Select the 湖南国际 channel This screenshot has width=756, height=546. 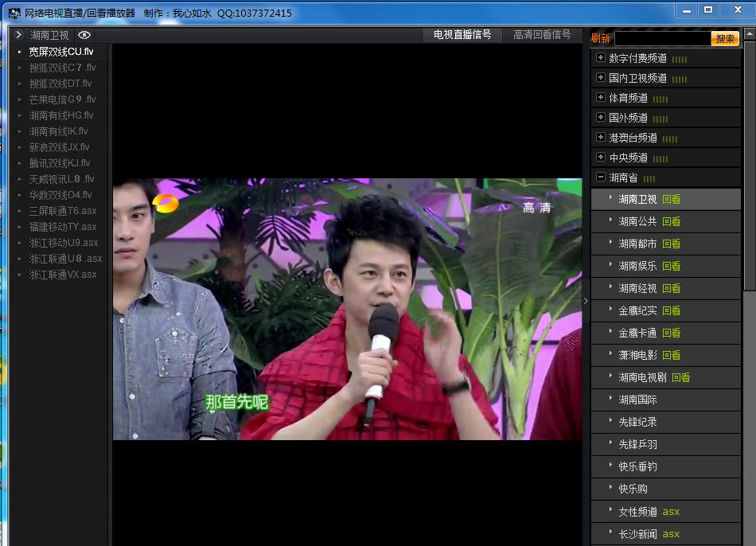coord(637,400)
